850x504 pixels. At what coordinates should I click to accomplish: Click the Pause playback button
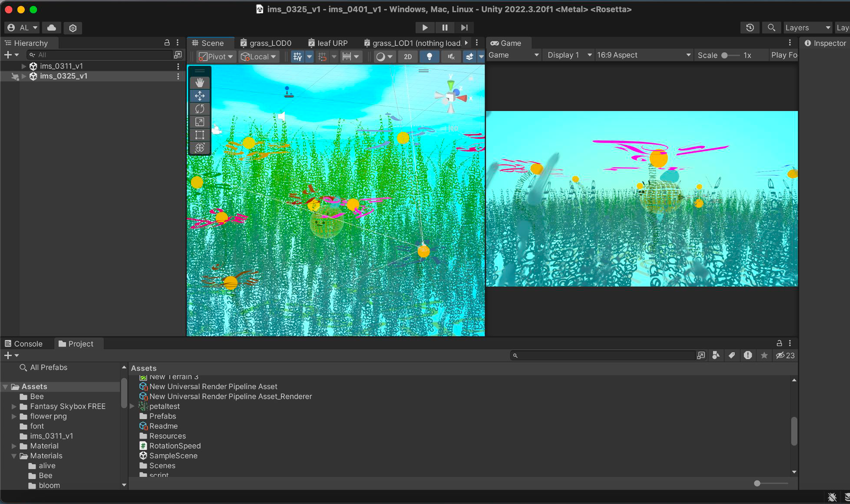[x=445, y=28]
